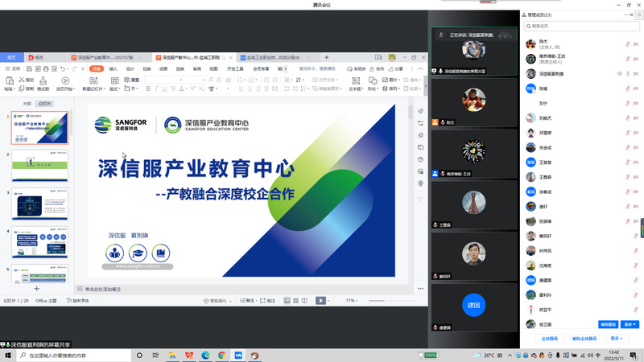This screenshot has height=362, width=644.
Task: Switch to the Home tab in WPS
Action: coord(11,57)
